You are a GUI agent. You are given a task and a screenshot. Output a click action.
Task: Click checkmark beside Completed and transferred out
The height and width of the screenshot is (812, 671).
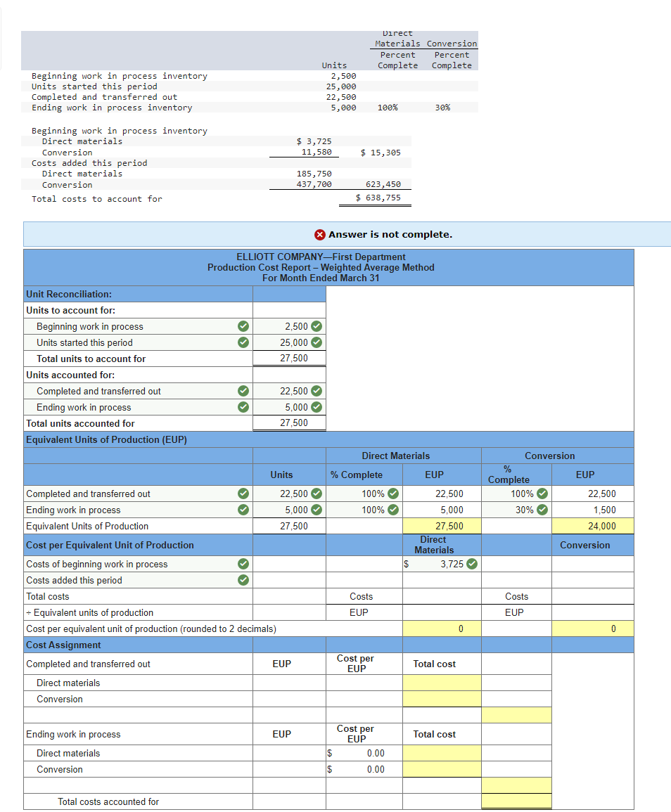(244, 391)
